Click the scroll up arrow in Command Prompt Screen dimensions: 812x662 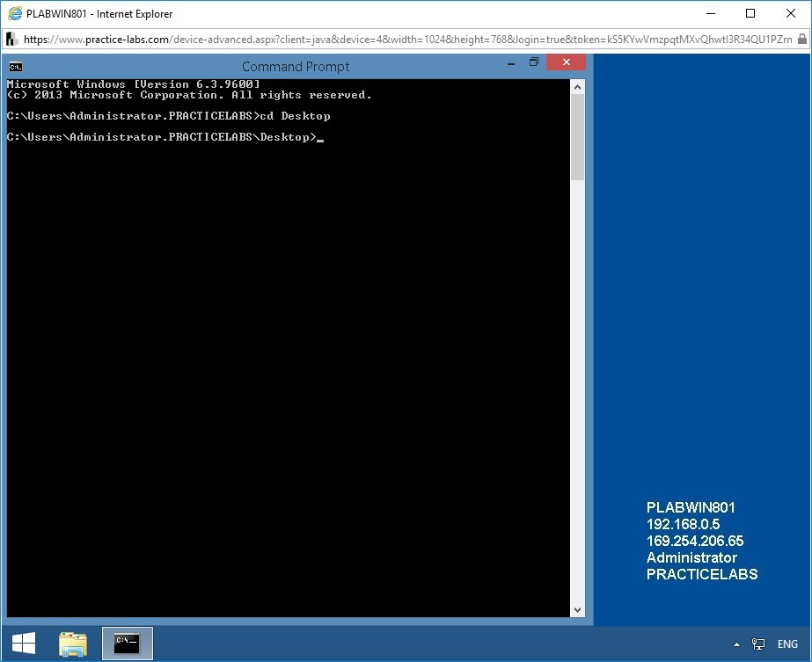pyautogui.click(x=577, y=86)
